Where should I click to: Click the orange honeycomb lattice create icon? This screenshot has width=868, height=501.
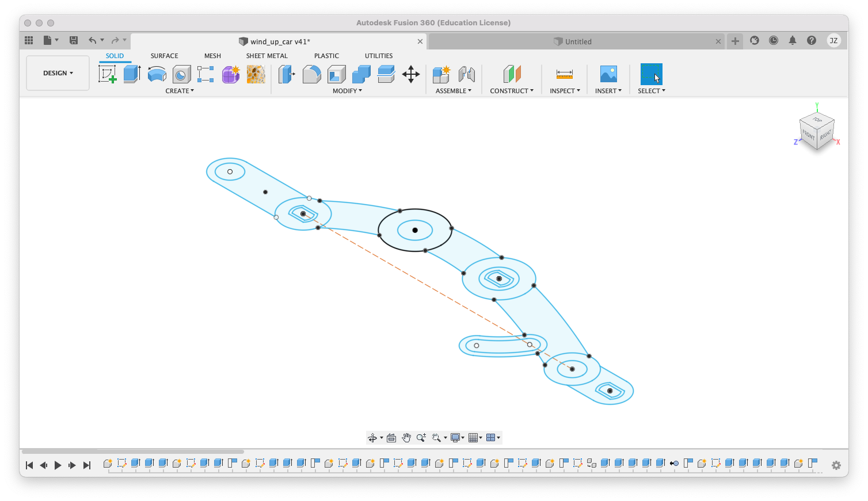(x=256, y=74)
